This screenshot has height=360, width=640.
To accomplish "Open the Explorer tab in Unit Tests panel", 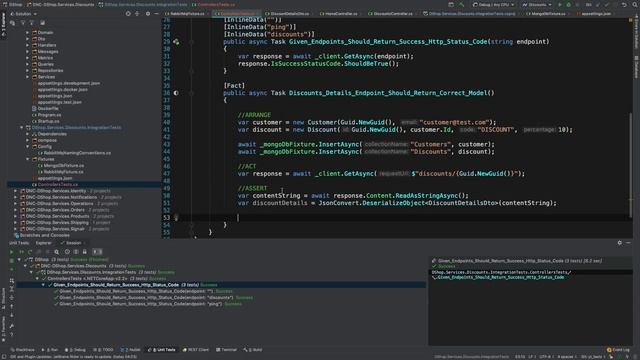I will [x=44, y=243].
